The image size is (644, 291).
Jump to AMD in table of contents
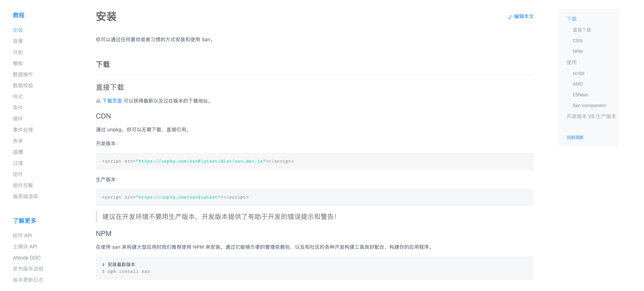coord(578,84)
